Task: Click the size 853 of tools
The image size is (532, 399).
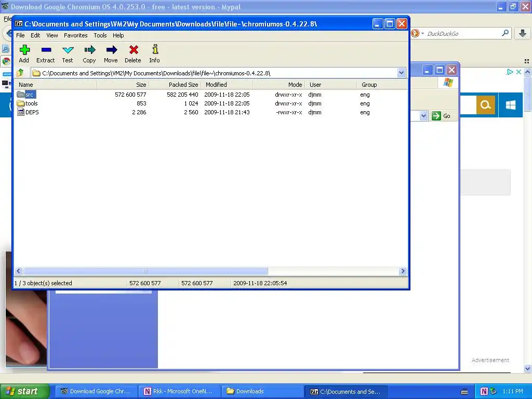Action: coord(141,103)
